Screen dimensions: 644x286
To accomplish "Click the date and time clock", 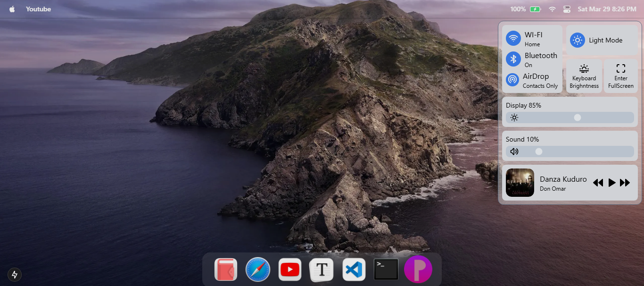I will click(607, 9).
